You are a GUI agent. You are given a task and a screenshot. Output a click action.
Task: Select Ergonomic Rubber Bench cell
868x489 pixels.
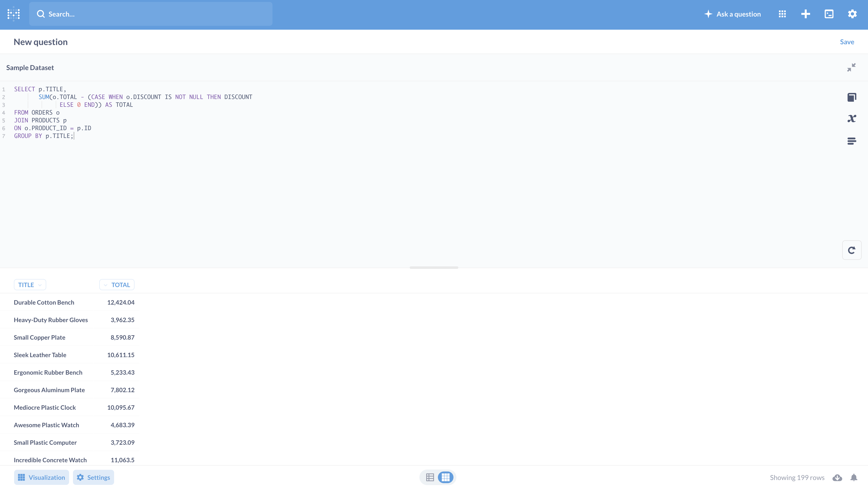coord(48,372)
